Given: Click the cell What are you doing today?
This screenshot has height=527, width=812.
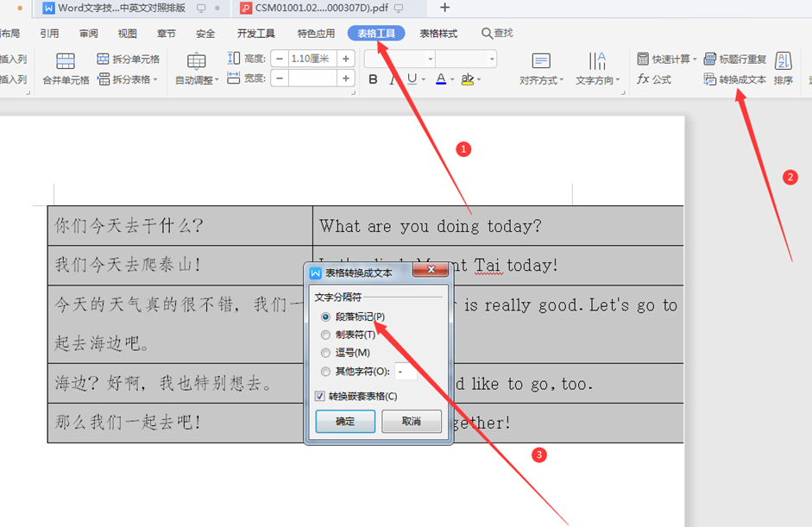Looking at the screenshot, I should pyautogui.click(x=498, y=226).
